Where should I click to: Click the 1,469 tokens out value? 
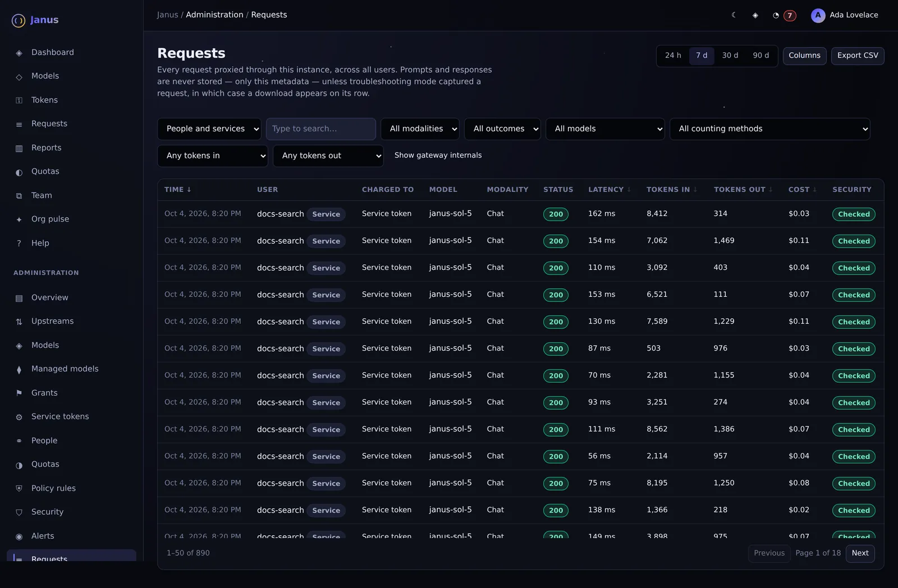point(723,241)
